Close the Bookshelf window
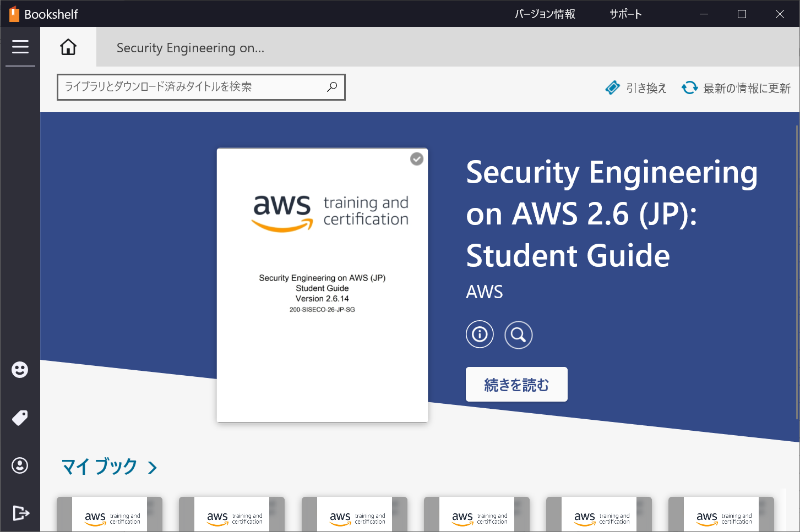Screen dimensions: 800x532 (x=780, y=14)
